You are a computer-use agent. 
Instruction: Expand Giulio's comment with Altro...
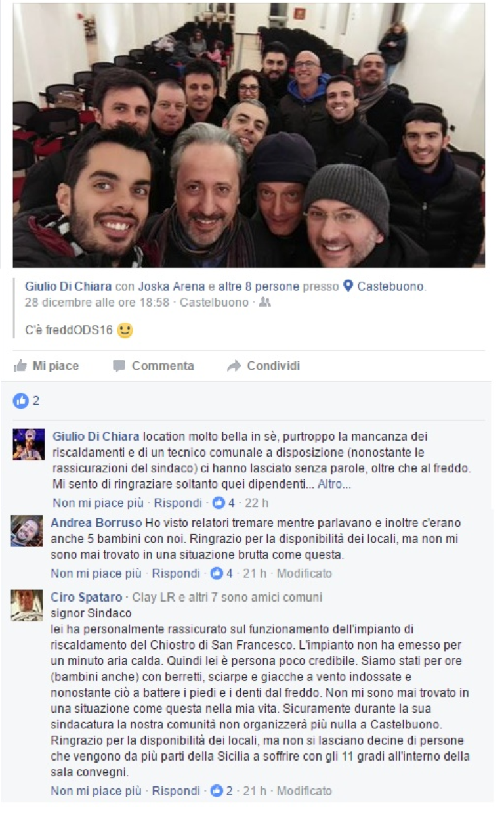pyautogui.click(x=335, y=485)
